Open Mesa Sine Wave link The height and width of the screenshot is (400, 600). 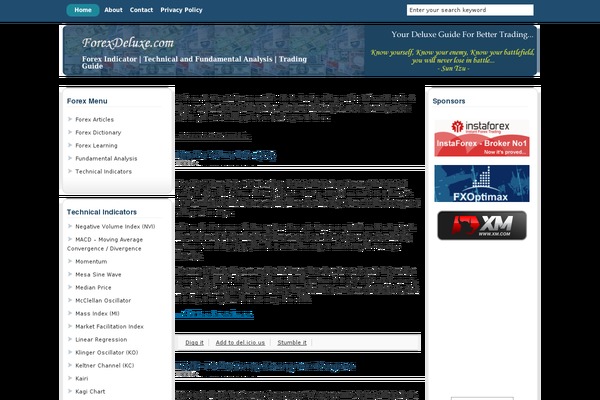[x=98, y=274]
